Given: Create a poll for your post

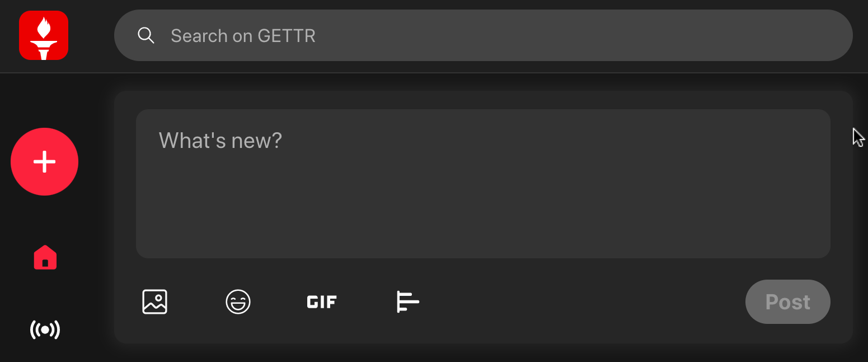Looking at the screenshot, I should [407, 301].
